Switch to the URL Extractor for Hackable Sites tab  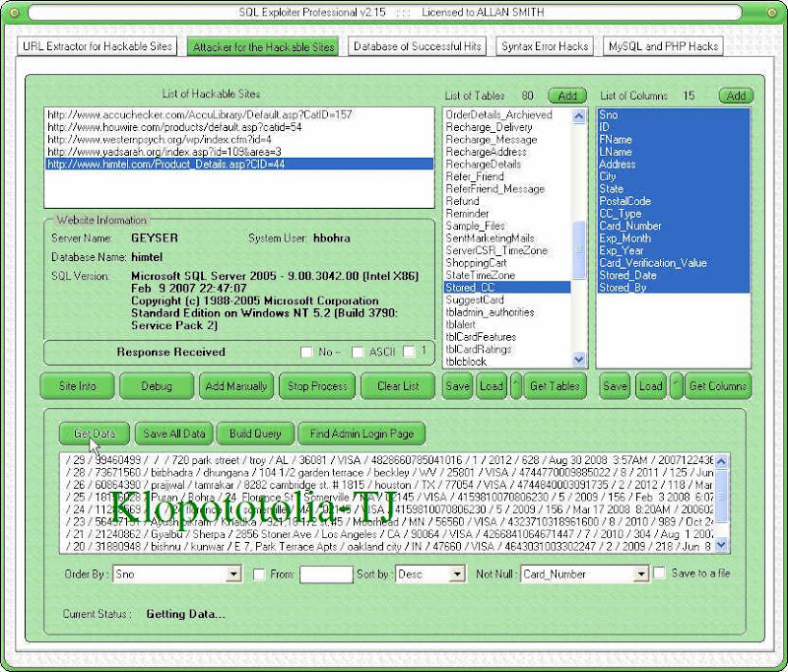[98, 46]
